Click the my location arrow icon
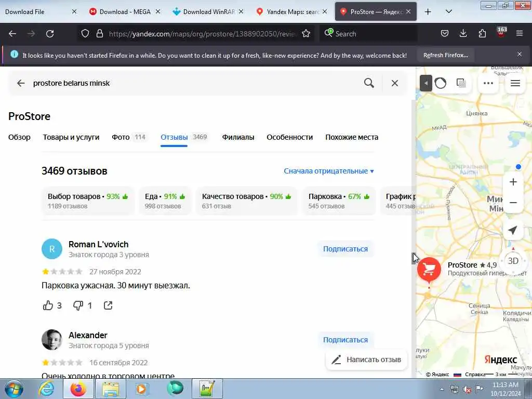Viewport: 532px width, 399px height. 513,230
